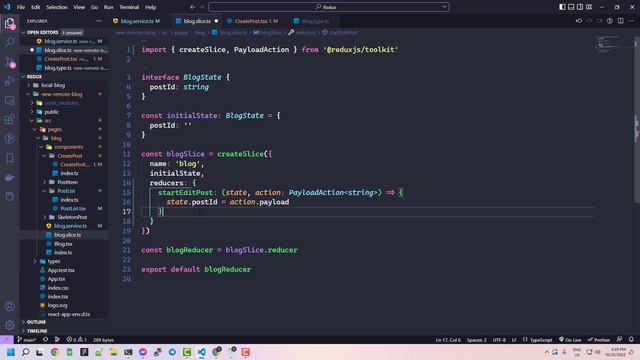
Task: Open Blog.tsx in the file tree
Action: [63, 244]
